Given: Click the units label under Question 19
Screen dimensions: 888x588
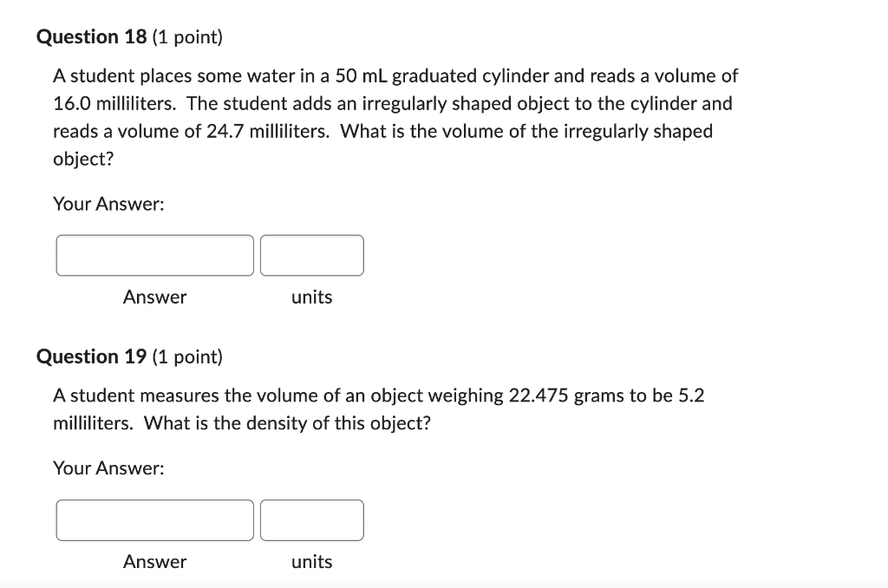Looking at the screenshot, I should pyautogui.click(x=312, y=561).
